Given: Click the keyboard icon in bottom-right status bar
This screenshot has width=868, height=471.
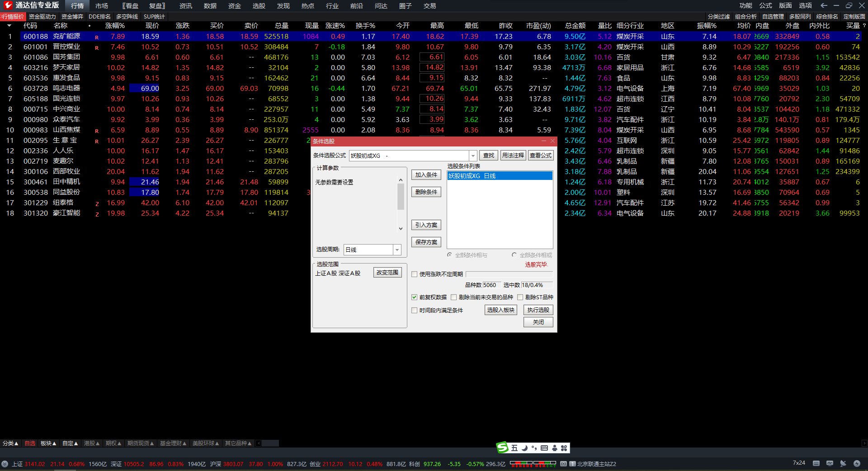Looking at the screenshot, I should point(816,463).
